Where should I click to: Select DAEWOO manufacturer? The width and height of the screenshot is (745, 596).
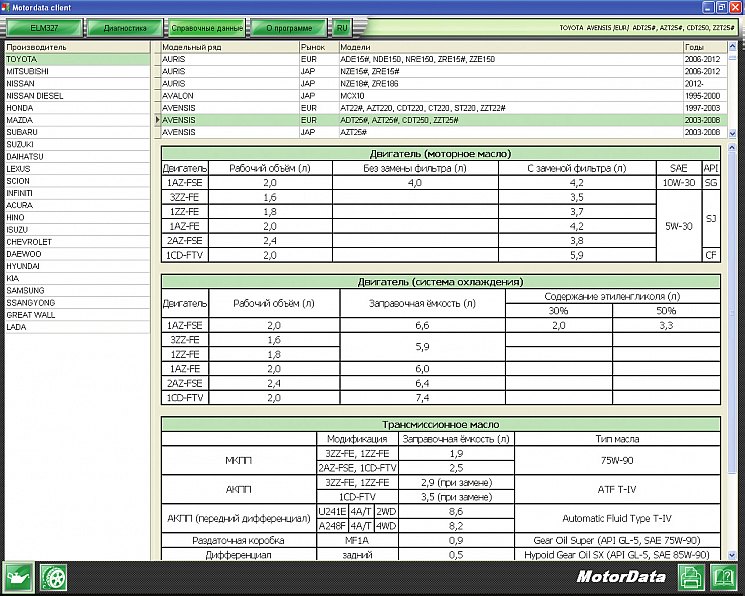pyautogui.click(x=77, y=254)
